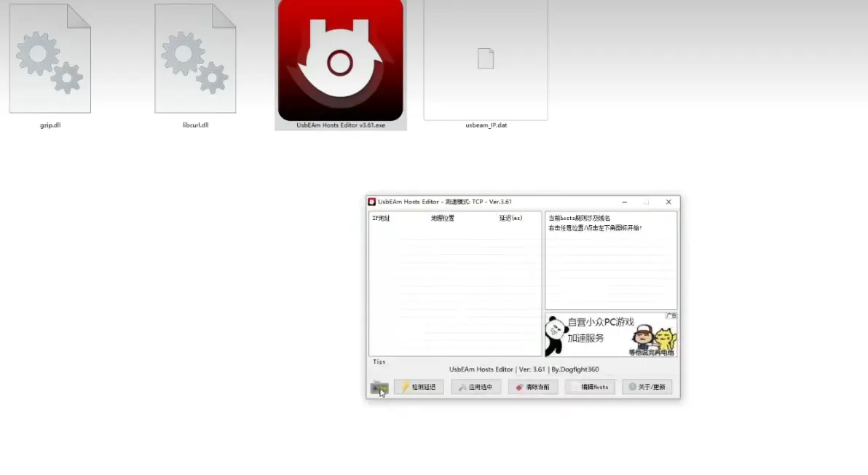868x475 pixels.
Task: Open the game list icon at bottom-left
Action: [x=379, y=388]
